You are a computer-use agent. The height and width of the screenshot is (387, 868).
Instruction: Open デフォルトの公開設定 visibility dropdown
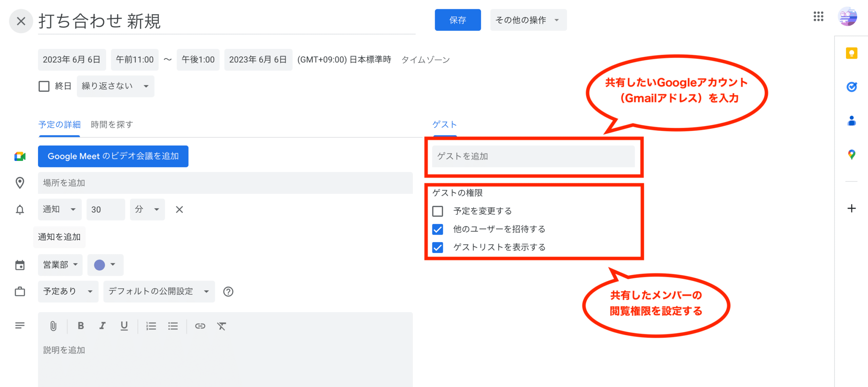pos(159,291)
